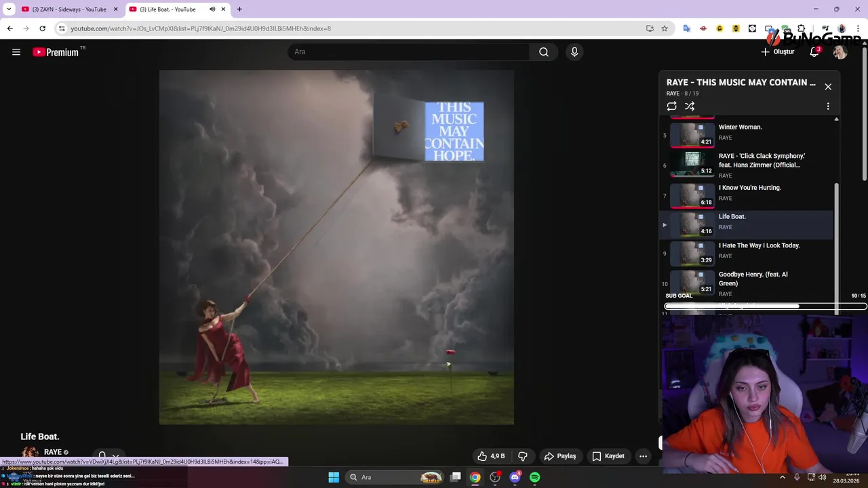Install app icon in address bar
Screen dimensions: 868x488
650,28
